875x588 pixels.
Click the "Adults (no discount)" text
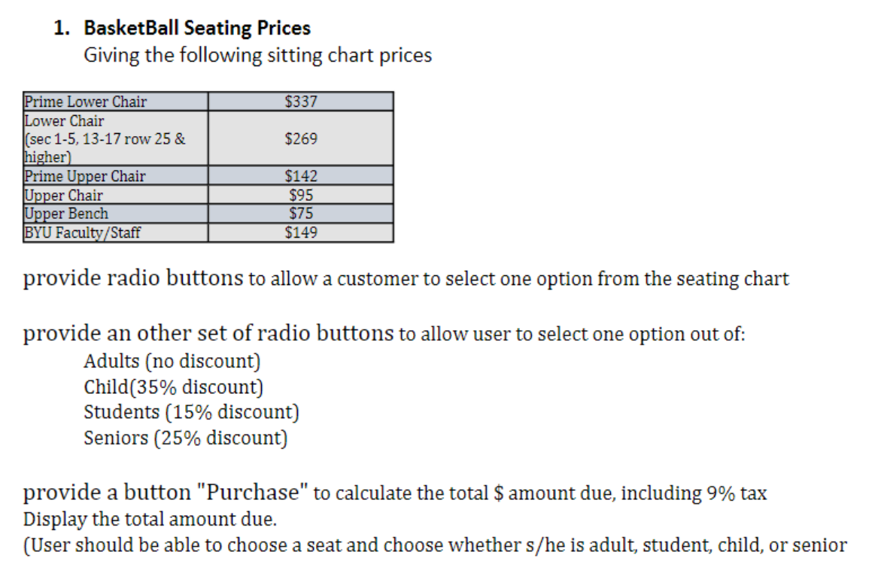pos(172,362)
